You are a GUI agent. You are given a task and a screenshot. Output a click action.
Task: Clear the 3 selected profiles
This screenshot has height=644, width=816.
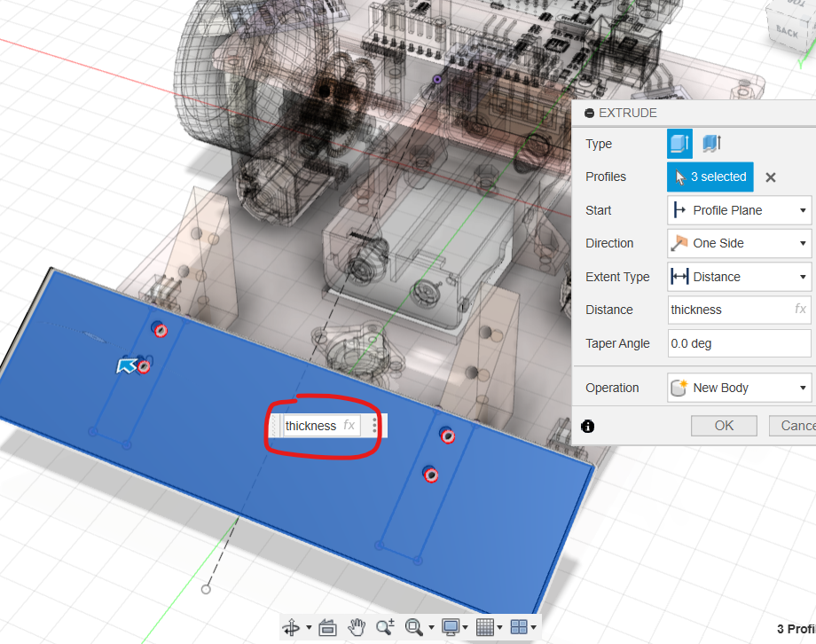[x=771, y=177]
